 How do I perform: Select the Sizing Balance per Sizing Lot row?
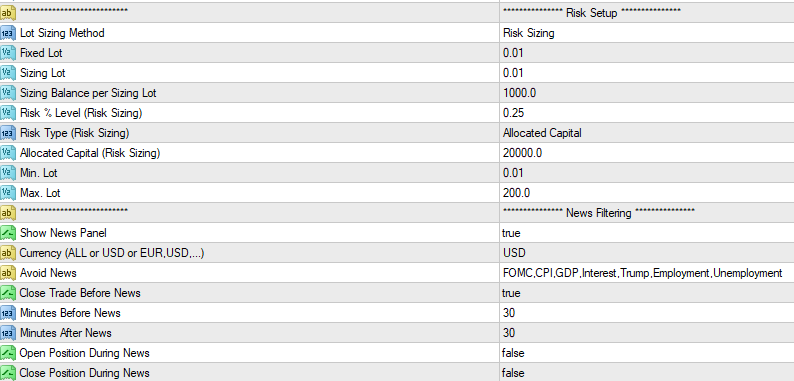tap(397, 93)
